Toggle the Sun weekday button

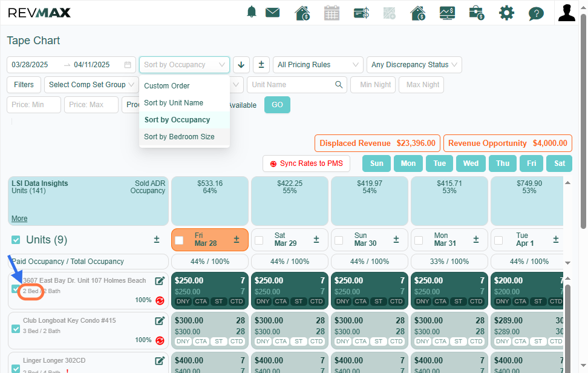click(x=376, y=163)
